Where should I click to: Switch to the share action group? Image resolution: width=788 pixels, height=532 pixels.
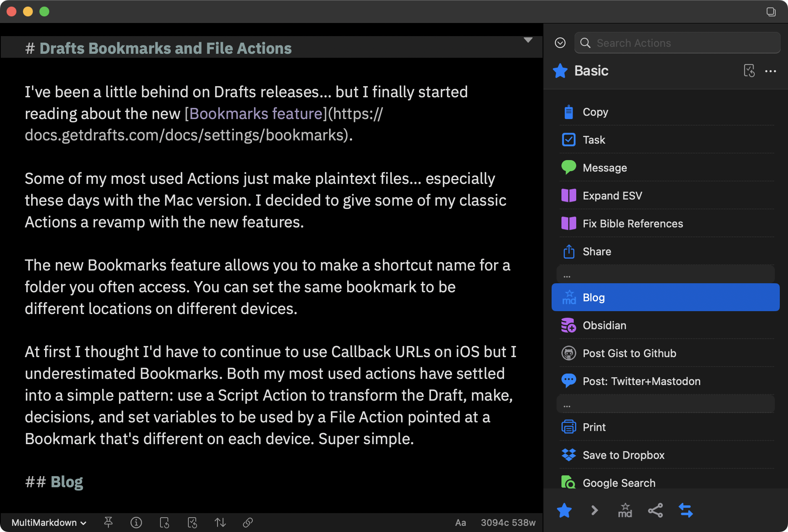click(x=655, y=511)
